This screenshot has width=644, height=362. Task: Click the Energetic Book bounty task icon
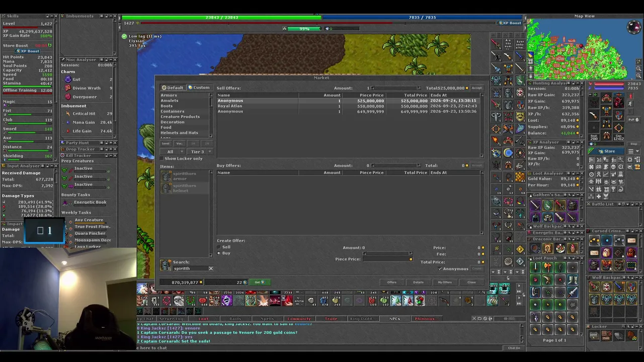pyautogui.click(x=65, y=203)
